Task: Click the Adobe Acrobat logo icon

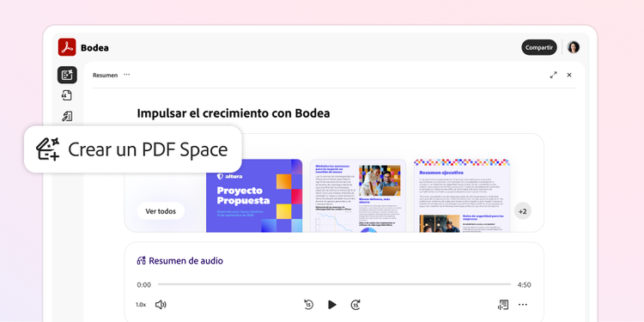Action: pos(67,47)
